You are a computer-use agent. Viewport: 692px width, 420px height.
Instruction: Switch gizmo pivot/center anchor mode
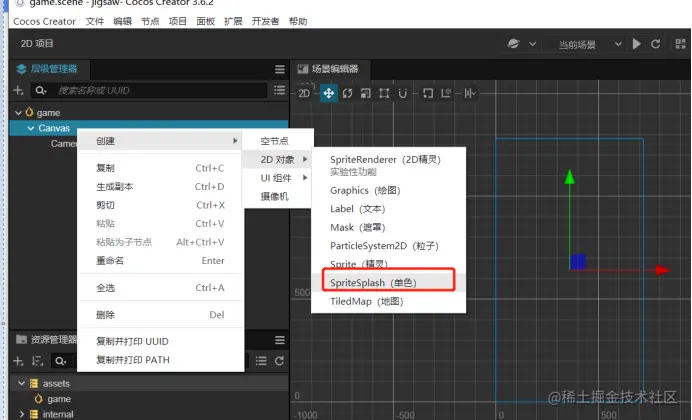(428, 93)
